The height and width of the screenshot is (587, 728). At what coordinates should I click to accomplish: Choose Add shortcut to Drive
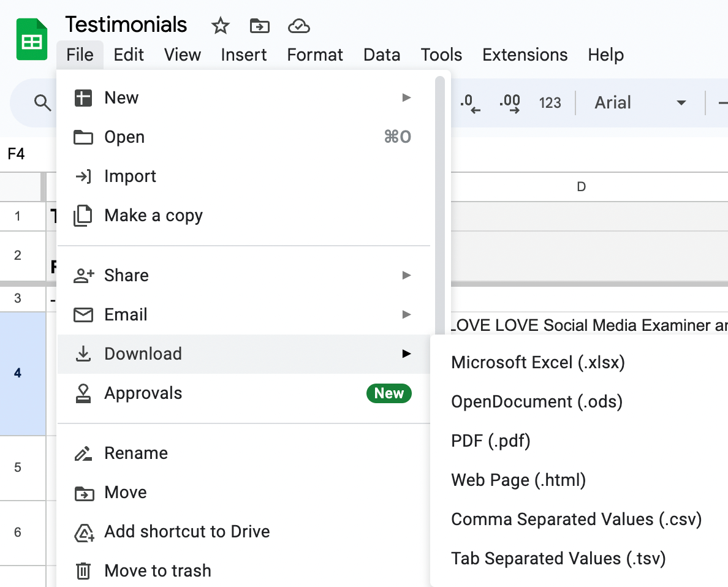(x=244, y=531)
